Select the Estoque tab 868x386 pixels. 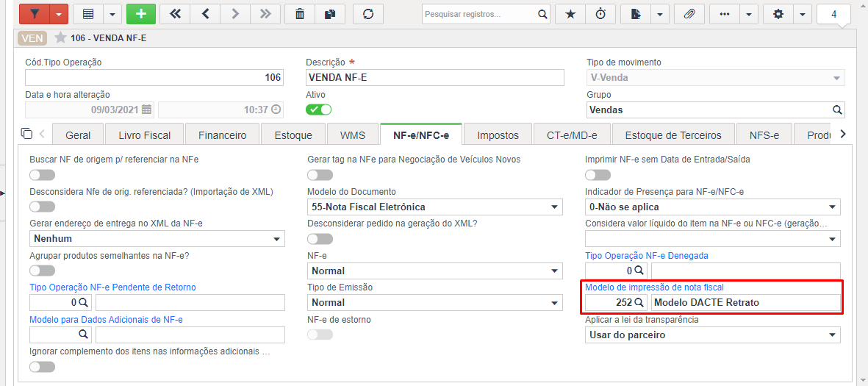pyautogui.click(x=293, y=135)
